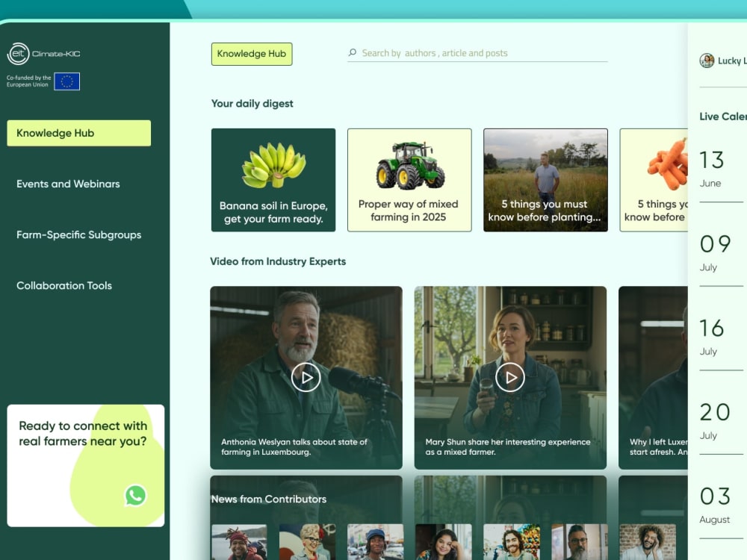
Task: Open Events and Webinars section
Action: (68, 184)
